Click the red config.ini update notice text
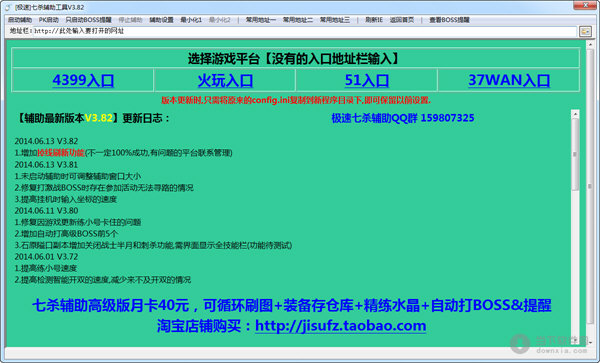600x363 pixels. [x=296, y=100]
